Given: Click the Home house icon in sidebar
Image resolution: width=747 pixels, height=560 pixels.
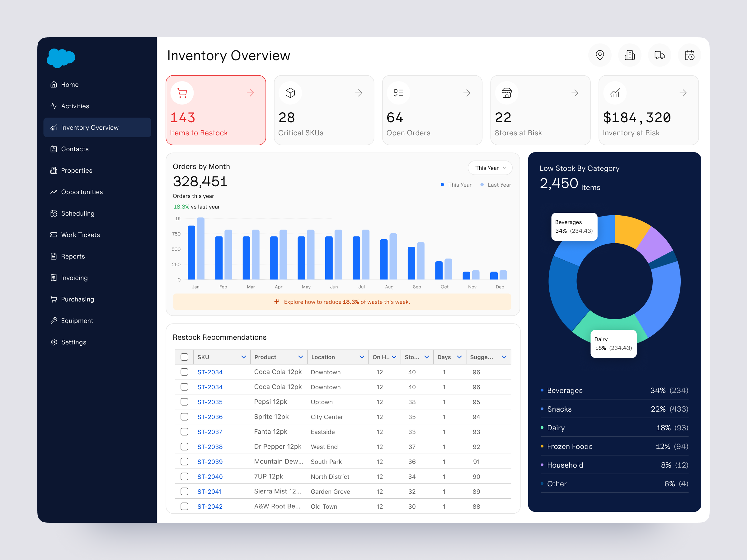Looking at the screenshot, I should (x=54, y=84).
